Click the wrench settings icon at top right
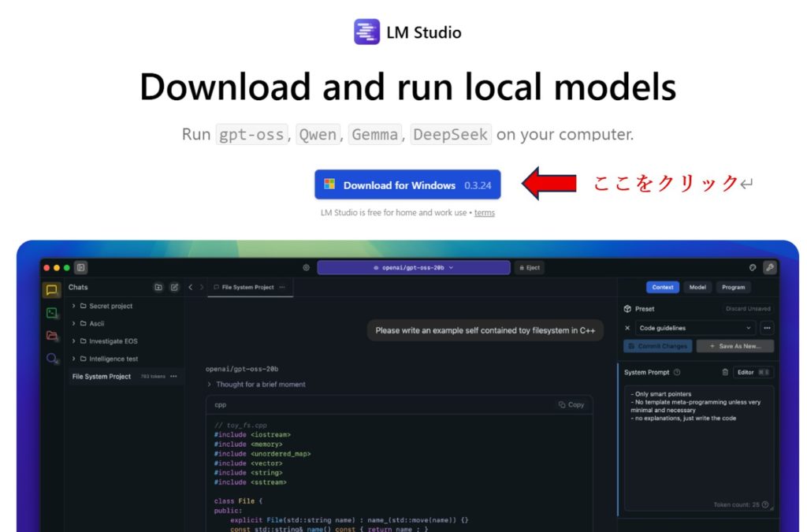Viewport: 807px width, 532px height. tap(769, 268)
